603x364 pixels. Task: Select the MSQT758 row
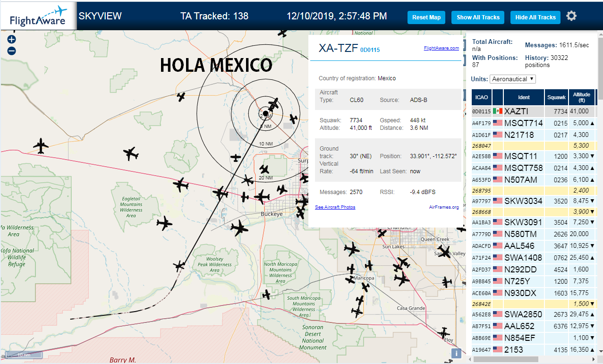click(534, 168)
